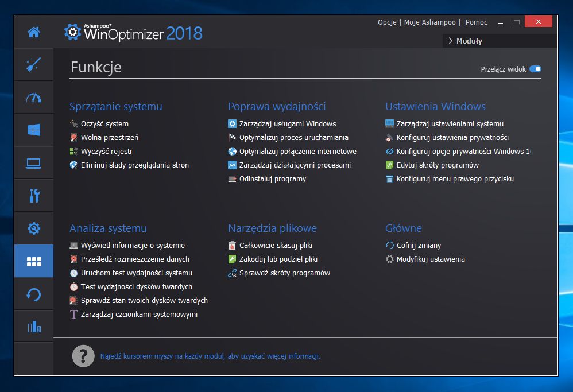The width and height of the screenshot is (573, 392).
Task: Open the wrench tools sidebar icon
Action: coord(34,196)
